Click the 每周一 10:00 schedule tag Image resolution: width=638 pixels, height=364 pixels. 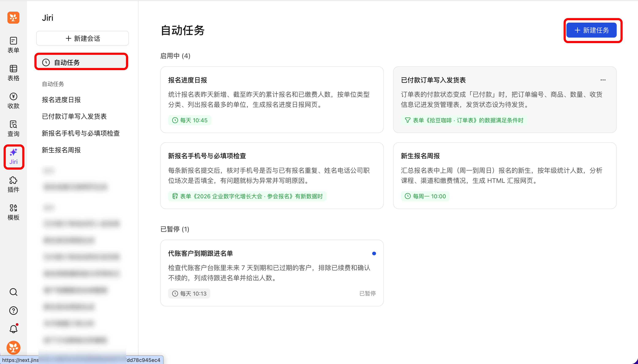pos(425,196)
